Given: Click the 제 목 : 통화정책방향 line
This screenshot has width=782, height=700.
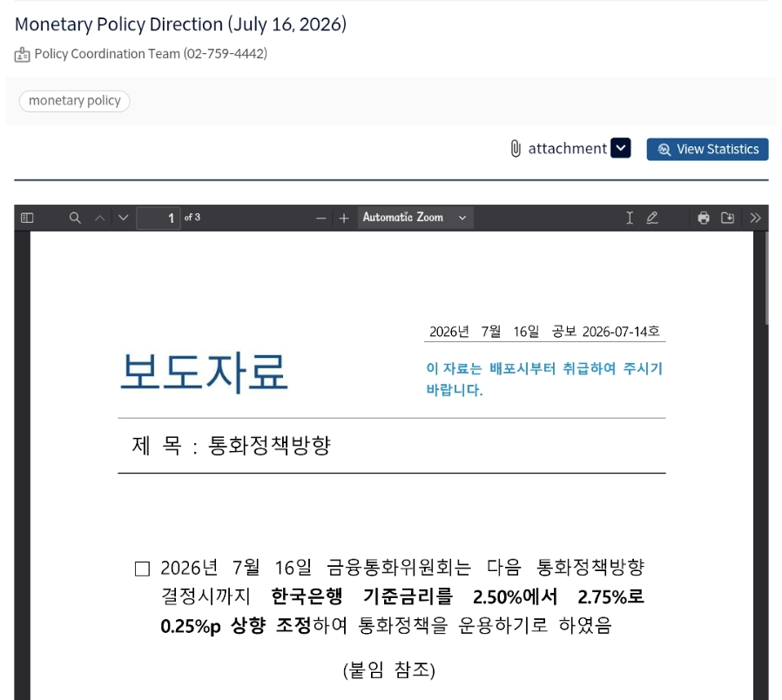Looking at the screenshot, I should click(x=232, y=445).
